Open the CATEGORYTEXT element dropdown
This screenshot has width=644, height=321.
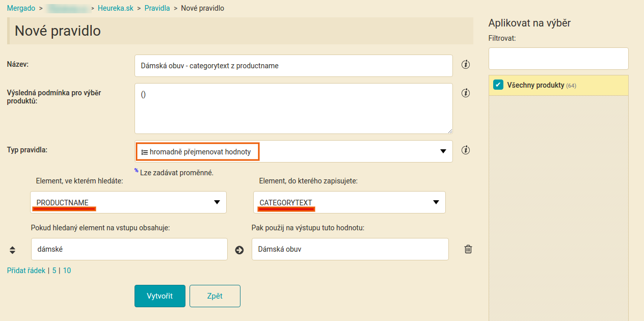click(x=350, y=202)
